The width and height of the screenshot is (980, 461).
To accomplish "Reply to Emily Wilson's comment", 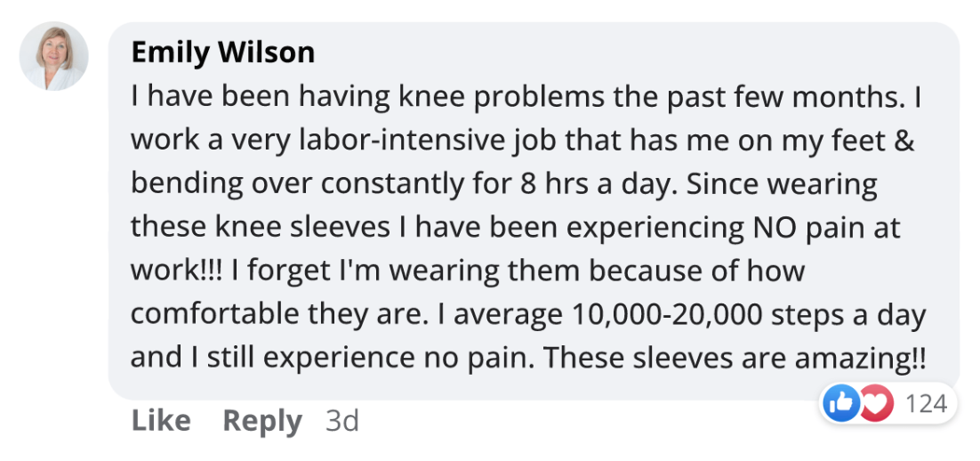I will [x=261, y=421].
